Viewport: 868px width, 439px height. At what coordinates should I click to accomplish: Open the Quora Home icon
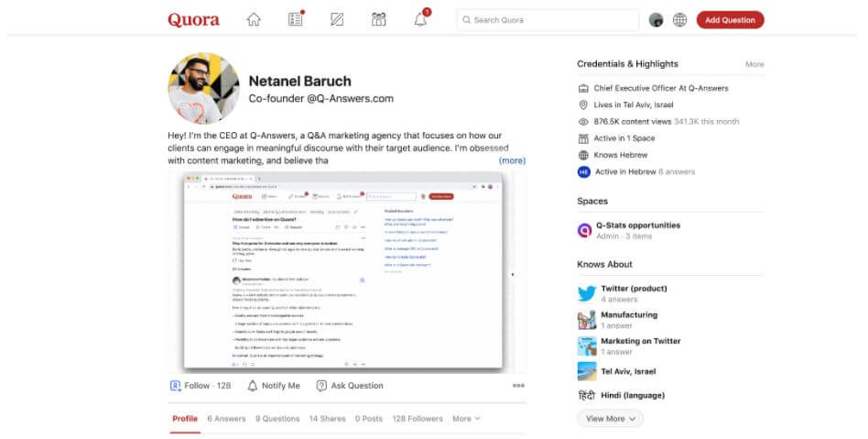point(254,19)
